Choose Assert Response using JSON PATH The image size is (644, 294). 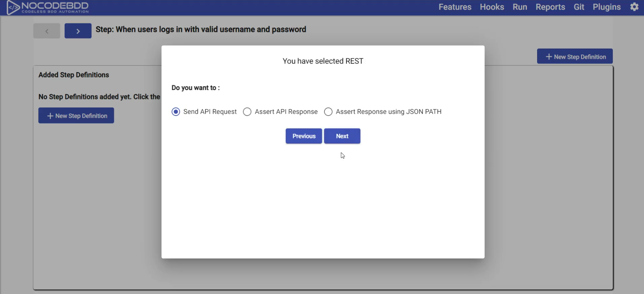click(x=328, y=112)
